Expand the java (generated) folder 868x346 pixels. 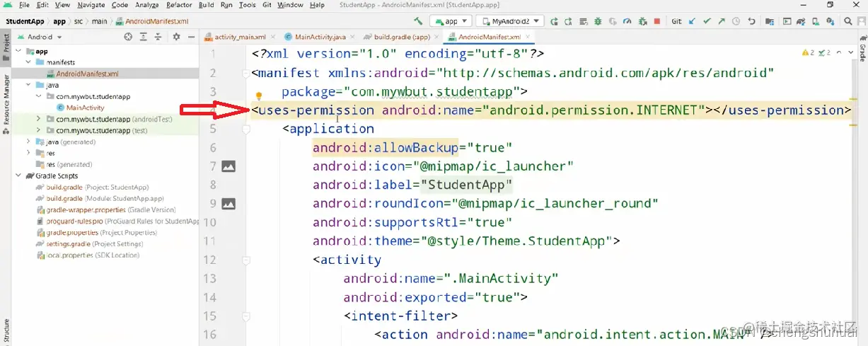point(29,142)
